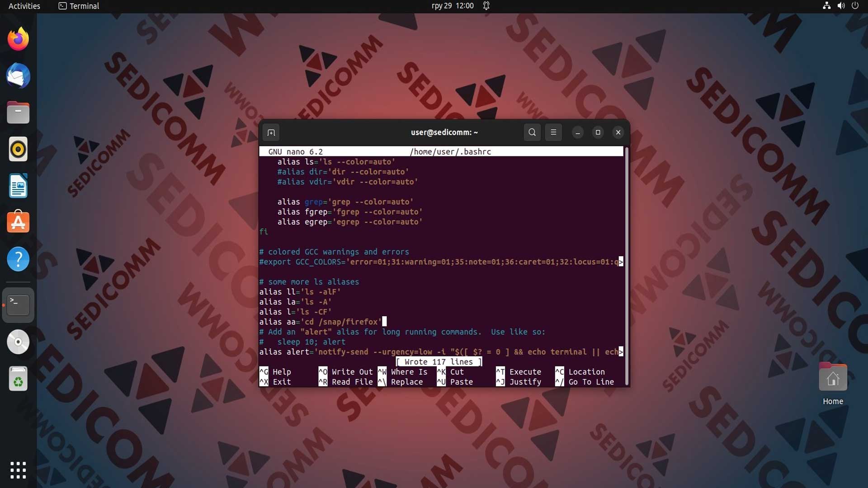Open the Activities overview

coord(24,6)
